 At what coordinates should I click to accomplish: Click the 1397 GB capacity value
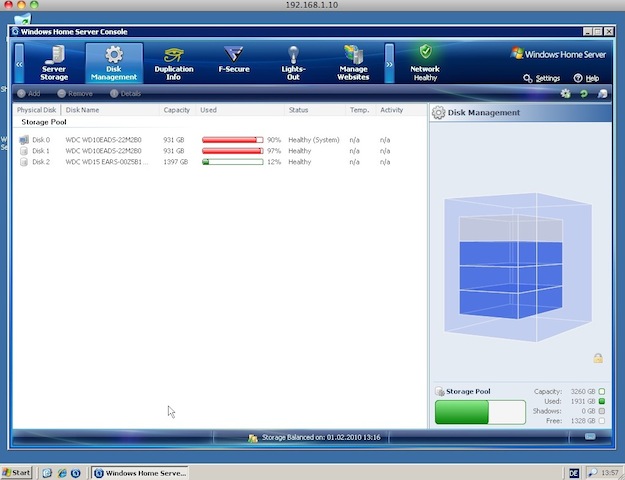(175, 162)
